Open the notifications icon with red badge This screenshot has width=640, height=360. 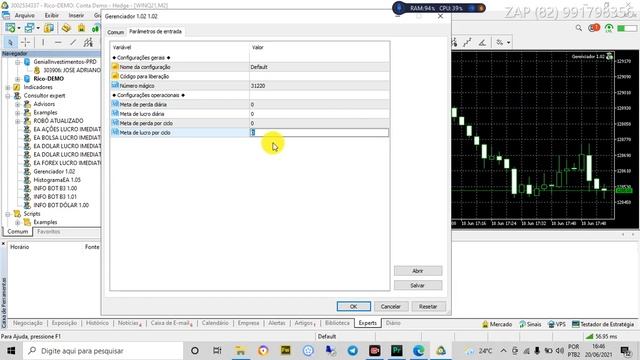point(594,28)
